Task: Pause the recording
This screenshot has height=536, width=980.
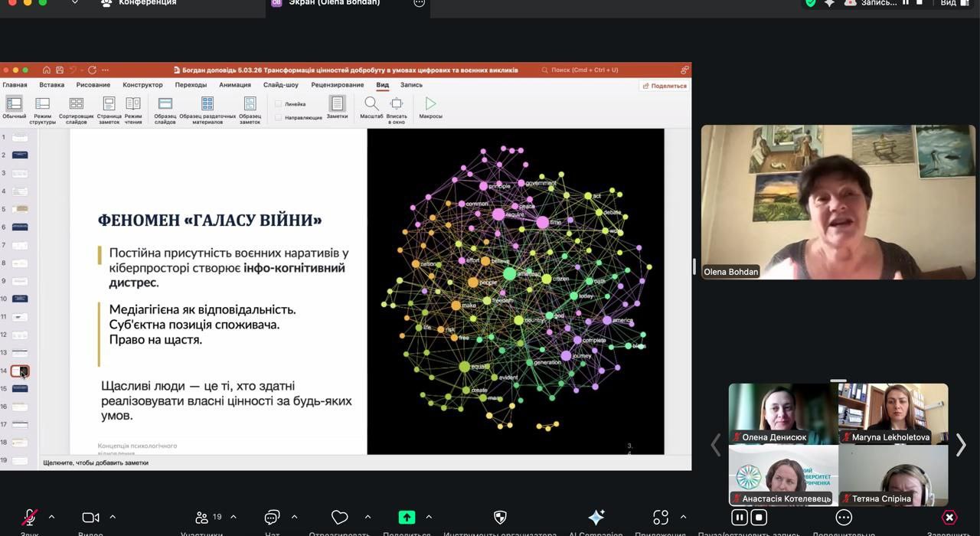Action: tap(740, 518)
